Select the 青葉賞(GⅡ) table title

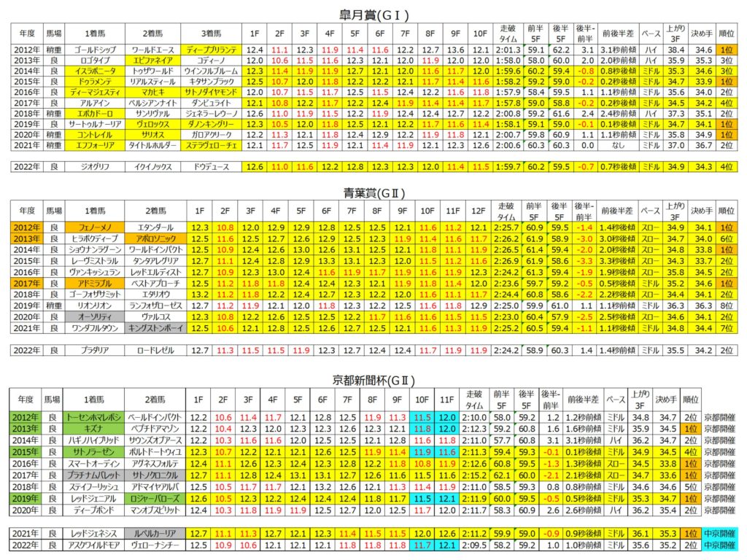point(373,192)
